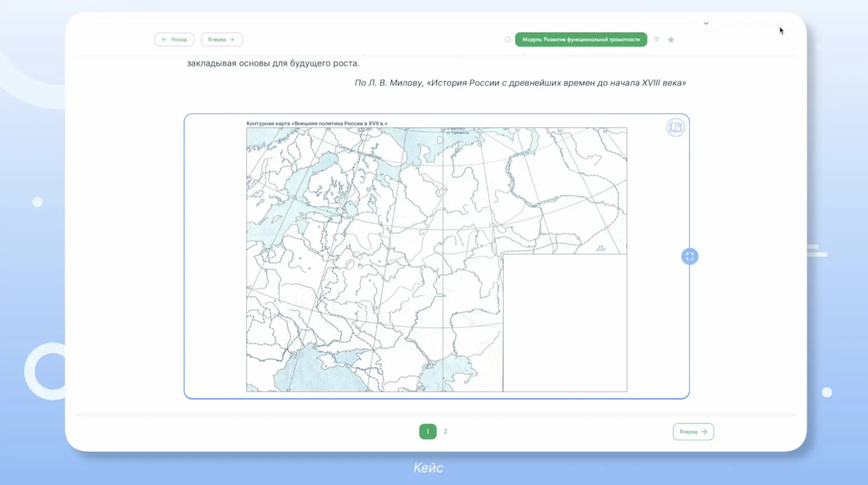Viewport: 868px width, 485px height.
Task: Go back with the Назад button label
Action: point(179,39)
